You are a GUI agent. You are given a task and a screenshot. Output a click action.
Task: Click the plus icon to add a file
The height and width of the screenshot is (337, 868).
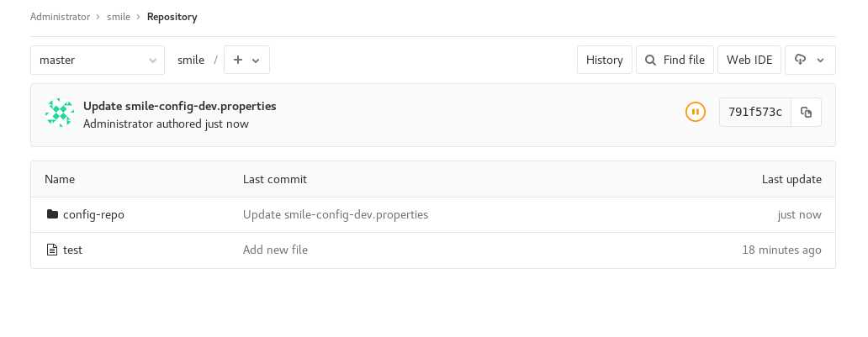(238, 60)
